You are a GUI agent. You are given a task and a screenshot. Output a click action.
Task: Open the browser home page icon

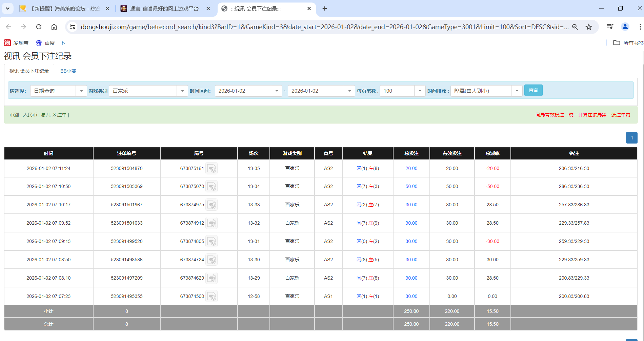click(x=54, y=27)
